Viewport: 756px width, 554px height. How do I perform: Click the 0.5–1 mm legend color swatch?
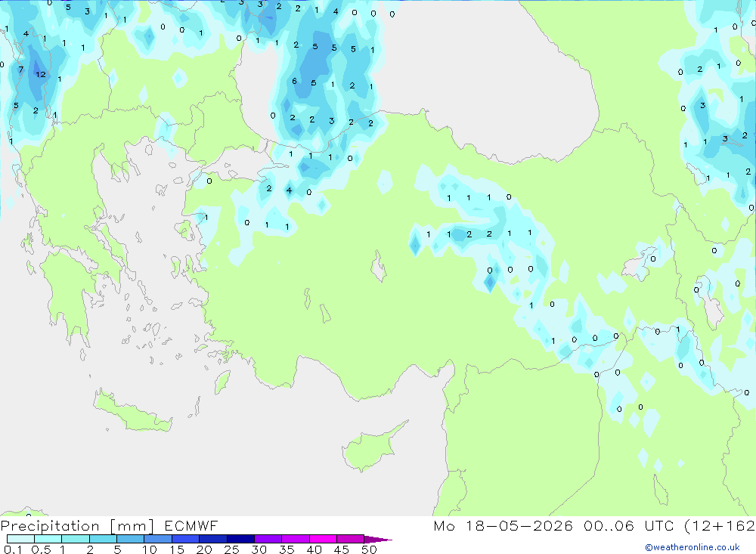[x=48, y=539]
